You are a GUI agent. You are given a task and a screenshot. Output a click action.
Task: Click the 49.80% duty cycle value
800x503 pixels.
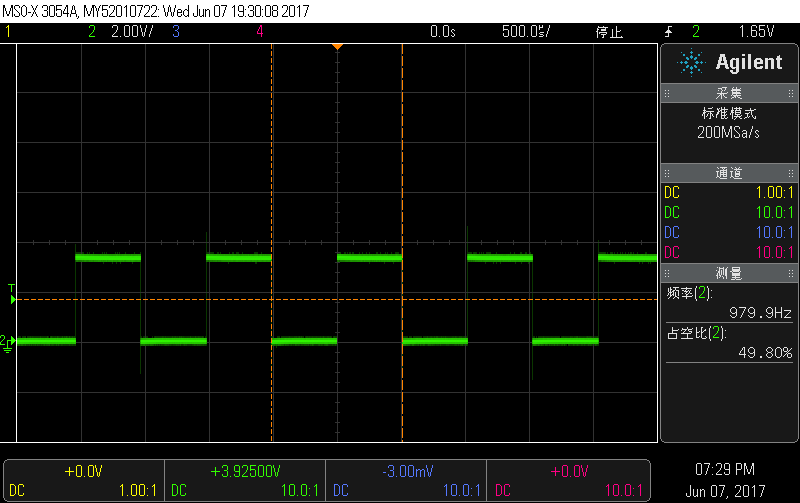[765, 353]
